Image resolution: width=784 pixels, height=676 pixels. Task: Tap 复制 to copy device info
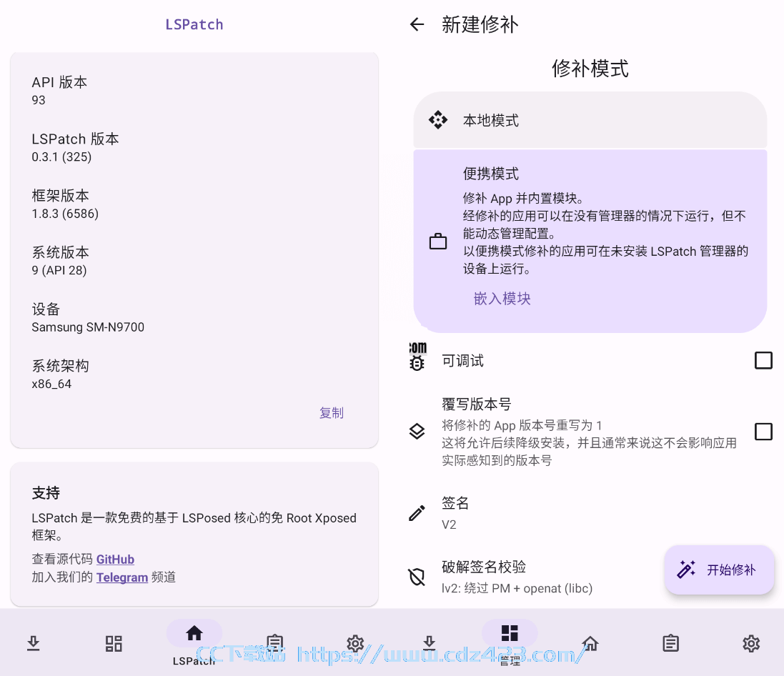point(332,412)
